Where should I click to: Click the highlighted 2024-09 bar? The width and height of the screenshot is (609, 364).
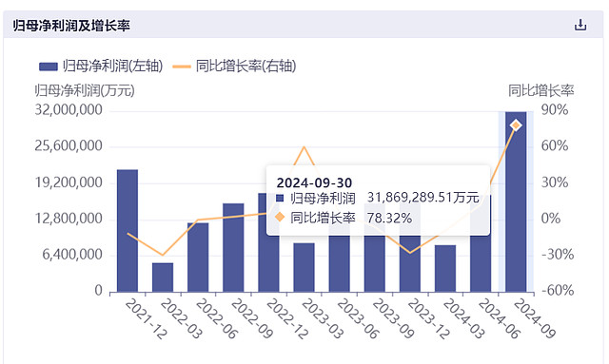pyautogui.click(x=516, y=201)
